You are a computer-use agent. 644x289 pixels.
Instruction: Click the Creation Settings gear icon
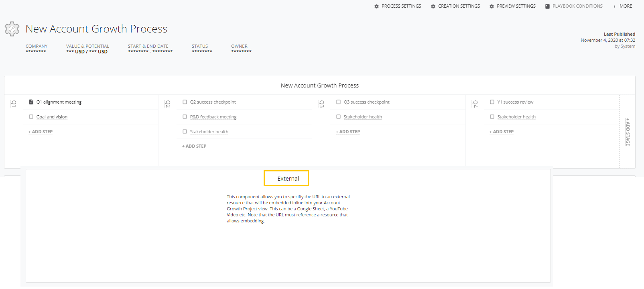click(433, 6)
